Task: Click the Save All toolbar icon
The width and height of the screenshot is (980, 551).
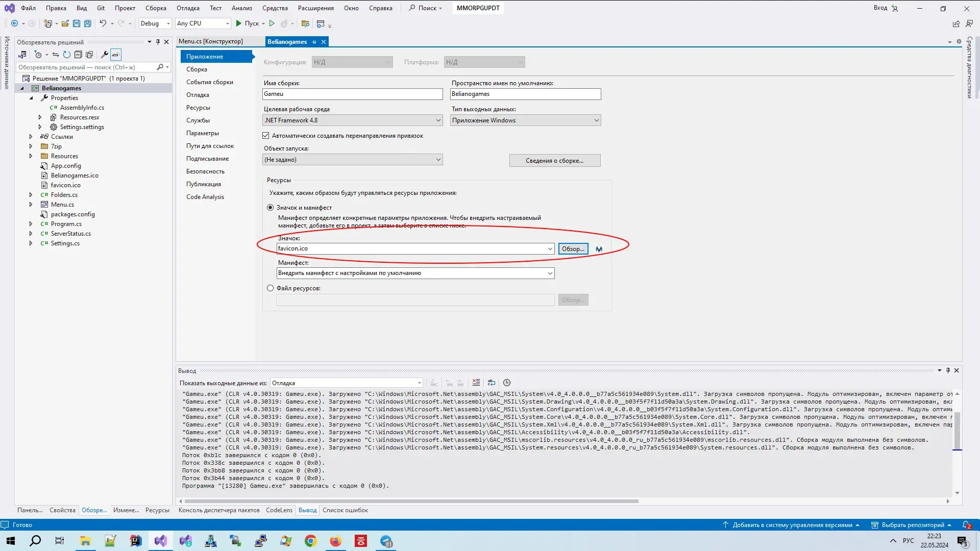Action: click(x=88, y=23)
